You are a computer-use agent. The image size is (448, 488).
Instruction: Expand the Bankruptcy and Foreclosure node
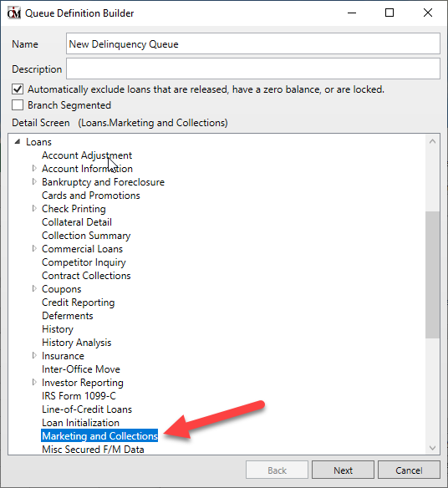click(34, 182)
